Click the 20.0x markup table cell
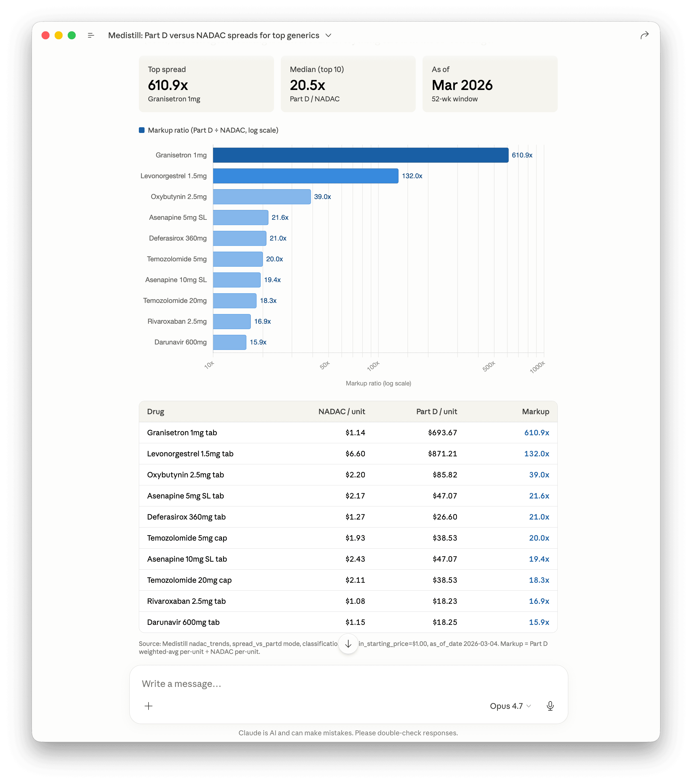This screenshot has height=784, width=692. (539, 538)
